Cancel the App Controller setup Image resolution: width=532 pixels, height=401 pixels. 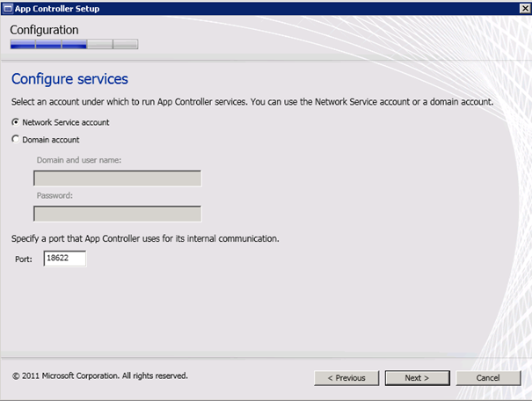click(488, 377)
